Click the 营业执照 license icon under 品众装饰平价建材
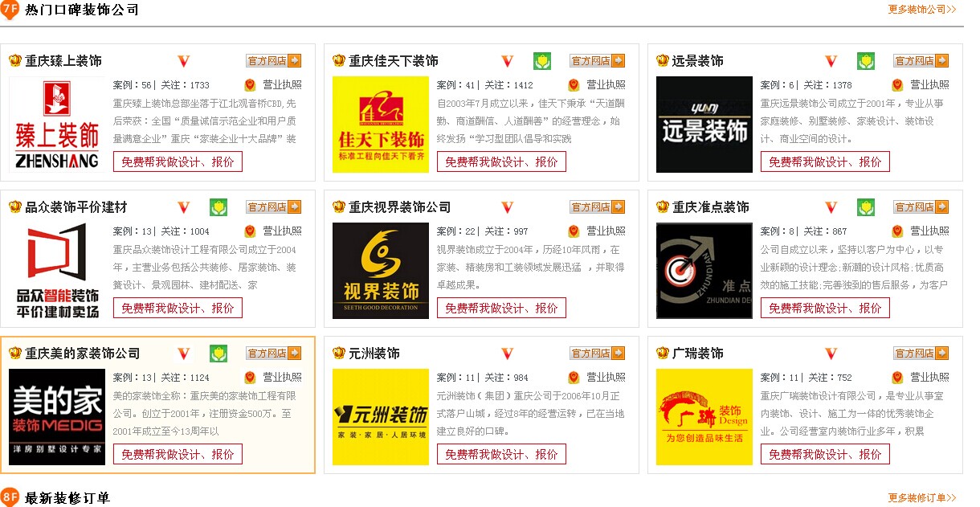Viewport: 980px width, 507px height. (x=250, y=231)
